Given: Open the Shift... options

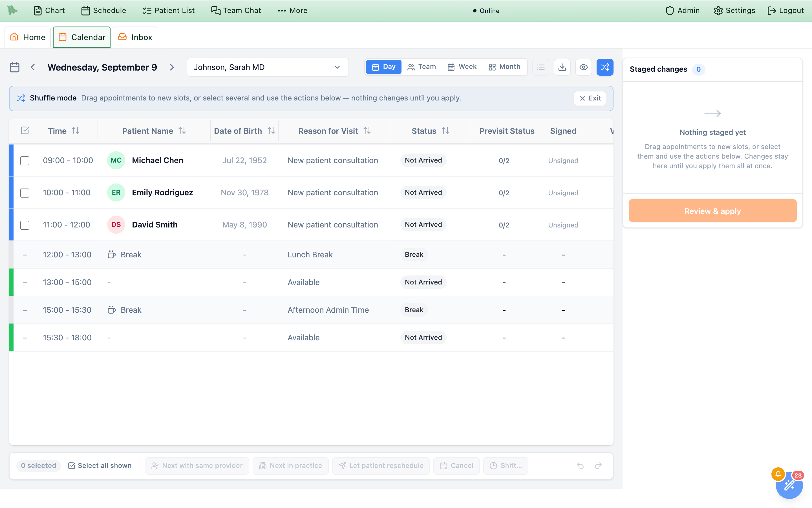Looking at the screenshot, I should tap(506, 466).
